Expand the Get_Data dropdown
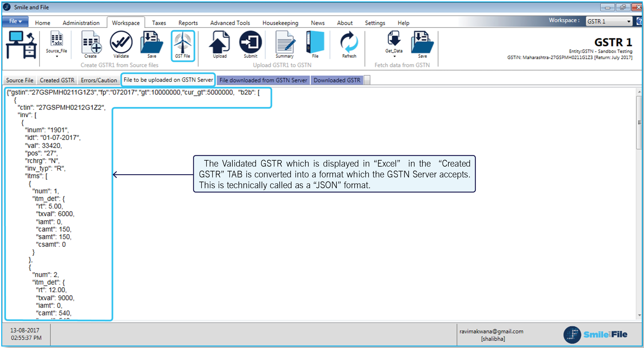 (394, 57)
